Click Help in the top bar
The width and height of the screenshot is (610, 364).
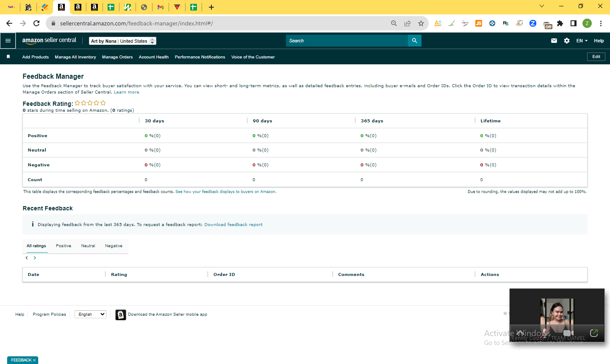[x=599, y=41]
